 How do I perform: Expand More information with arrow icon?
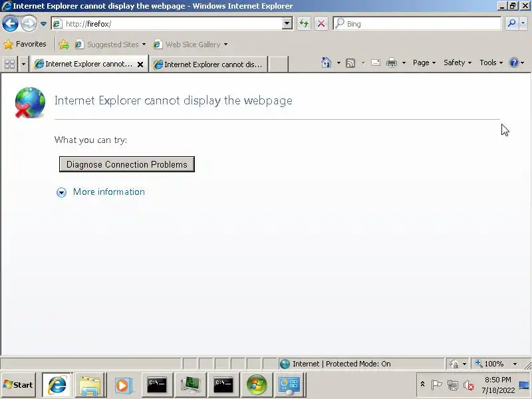pyautogui.click(x=61, y=193)
